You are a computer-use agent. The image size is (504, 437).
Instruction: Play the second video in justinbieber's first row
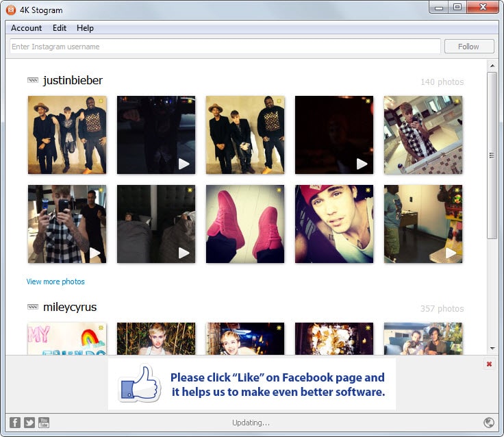point(156,135)
